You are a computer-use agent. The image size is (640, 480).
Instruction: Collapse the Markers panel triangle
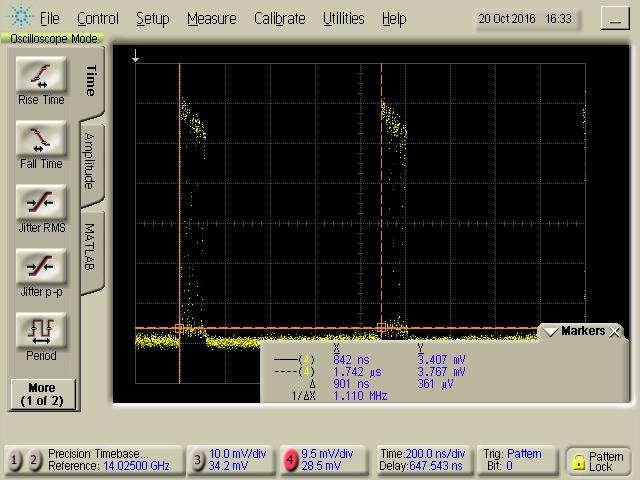551,331
